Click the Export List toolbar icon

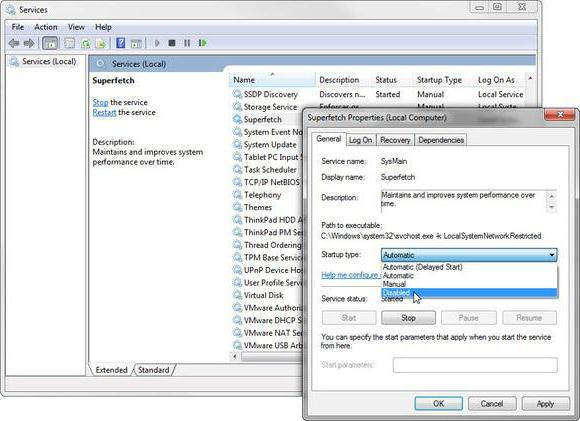(x=101, y=43)
